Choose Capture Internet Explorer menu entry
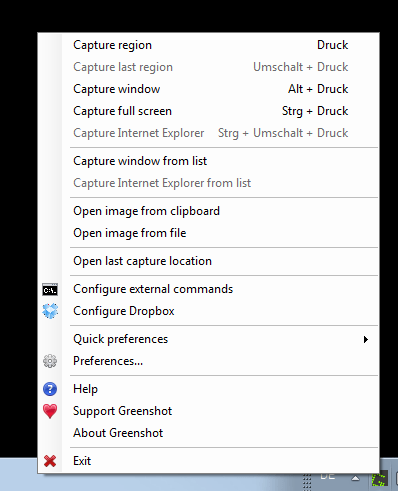The width and height of the screenshot is (398, 491). [x=209, y=133]
